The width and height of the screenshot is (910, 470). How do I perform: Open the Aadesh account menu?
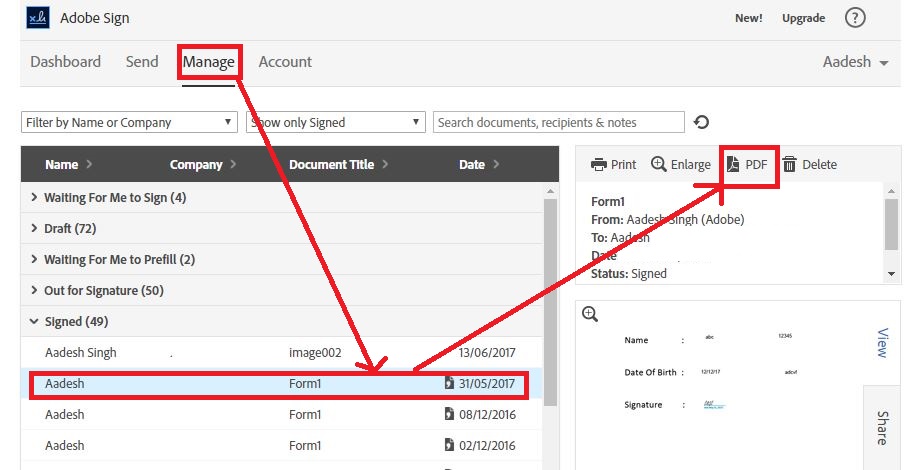click(x=856, y=62)
